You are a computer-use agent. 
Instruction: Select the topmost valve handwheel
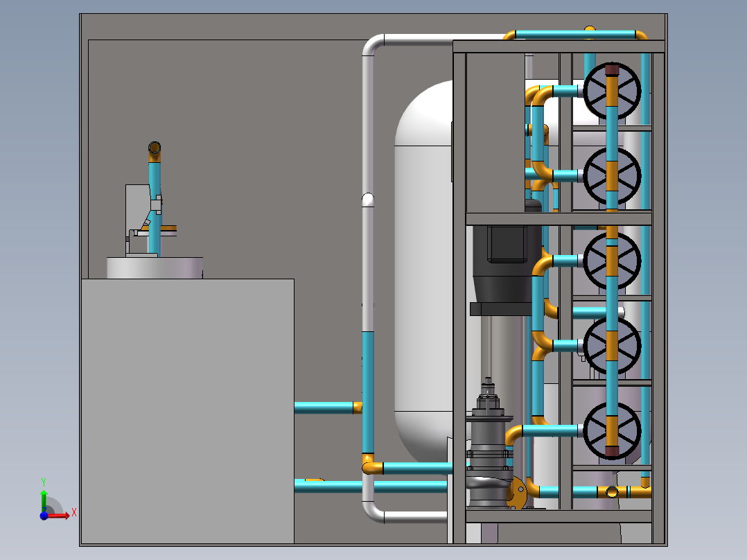pos(612,91)
